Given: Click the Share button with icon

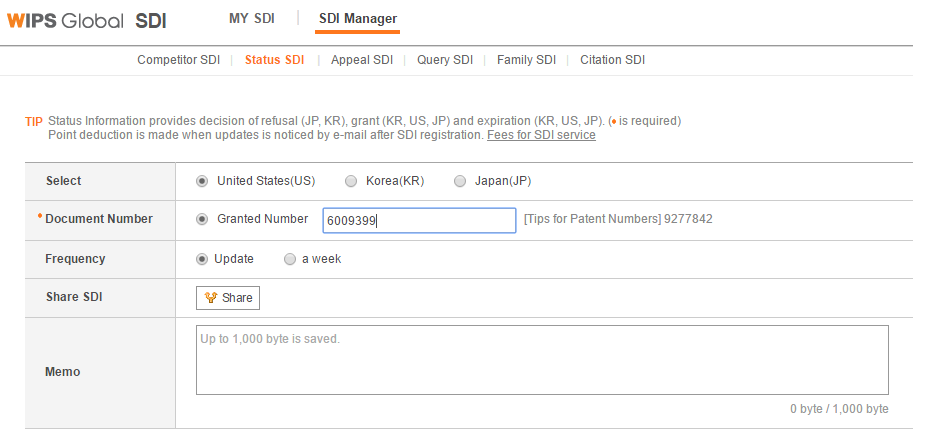Looking at the screenshot, I should [x=228, y=298].
